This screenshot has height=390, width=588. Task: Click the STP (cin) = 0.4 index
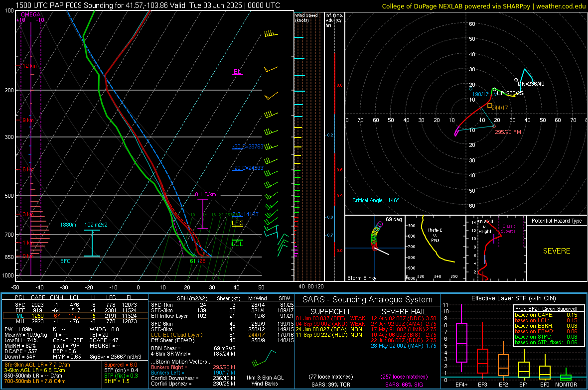click(121, 370)
